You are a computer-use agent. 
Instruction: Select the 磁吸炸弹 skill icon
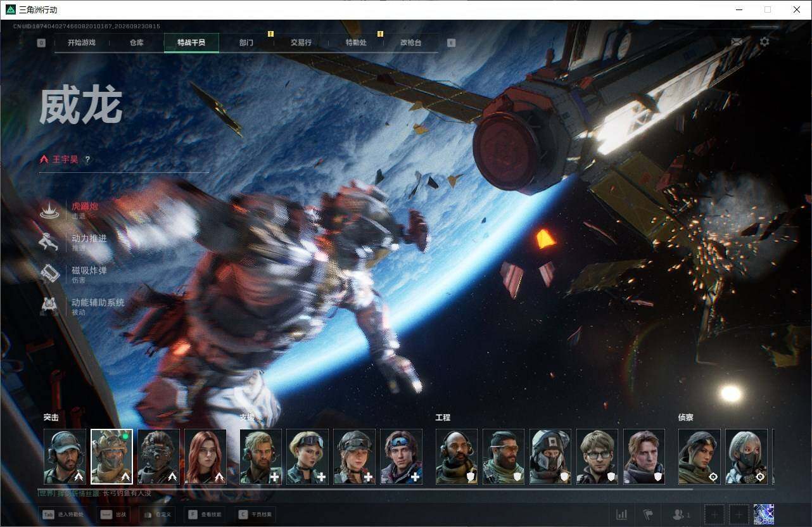pos(50,274)
